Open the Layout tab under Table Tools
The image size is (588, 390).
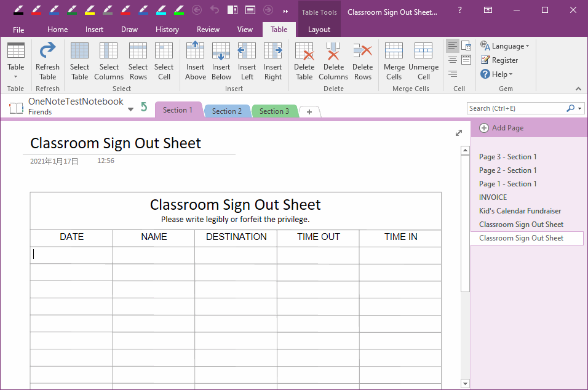pyautogui.click(x=319, y=29)
